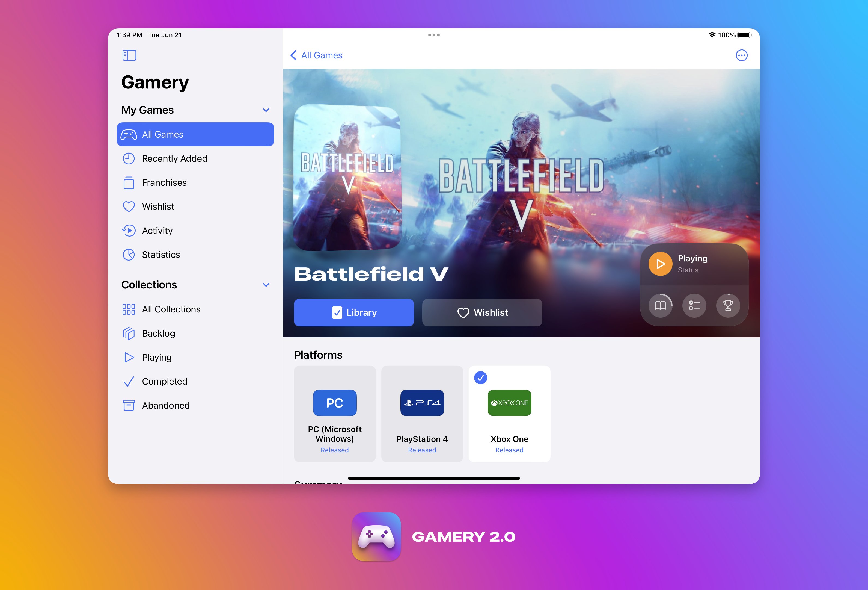Select the Xbox One platform icon
Image resolution: width=868 pixels, height=590 pixels.
pyautogui.click(x=509, y=403)
